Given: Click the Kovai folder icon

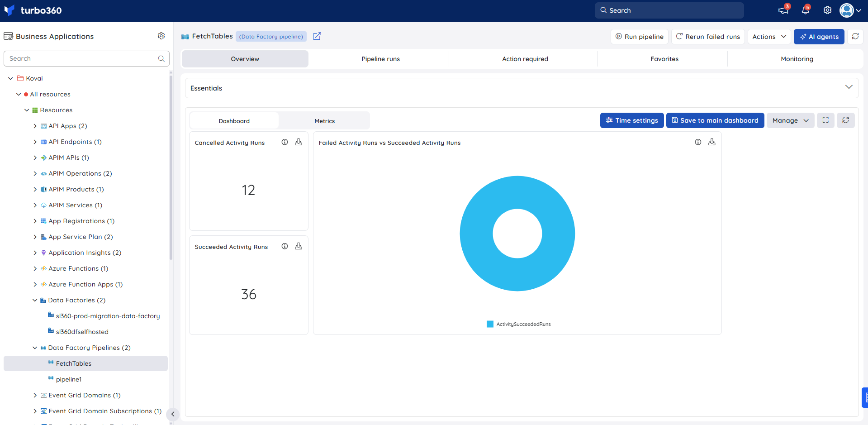Looking at the screenshot, I should pos(20,78).
